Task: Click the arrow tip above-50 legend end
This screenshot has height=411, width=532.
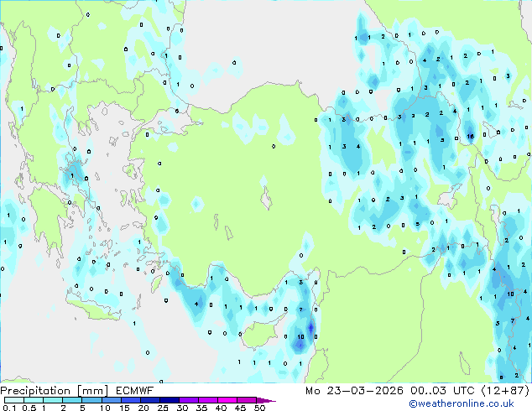Action: pyautogui.click(x=266, y=400)
